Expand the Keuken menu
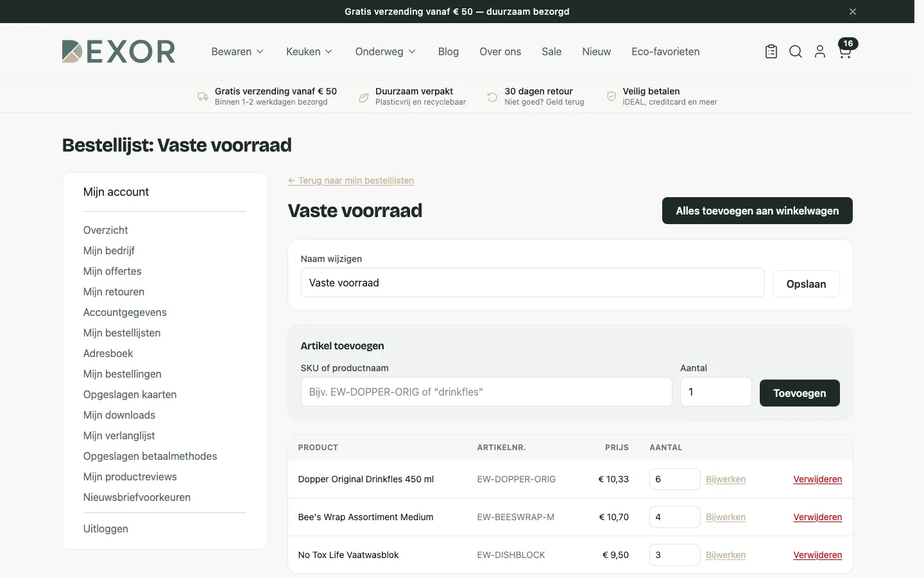Image resolution: width=924 pixels, height=578 pixels. tap(309, 51)
